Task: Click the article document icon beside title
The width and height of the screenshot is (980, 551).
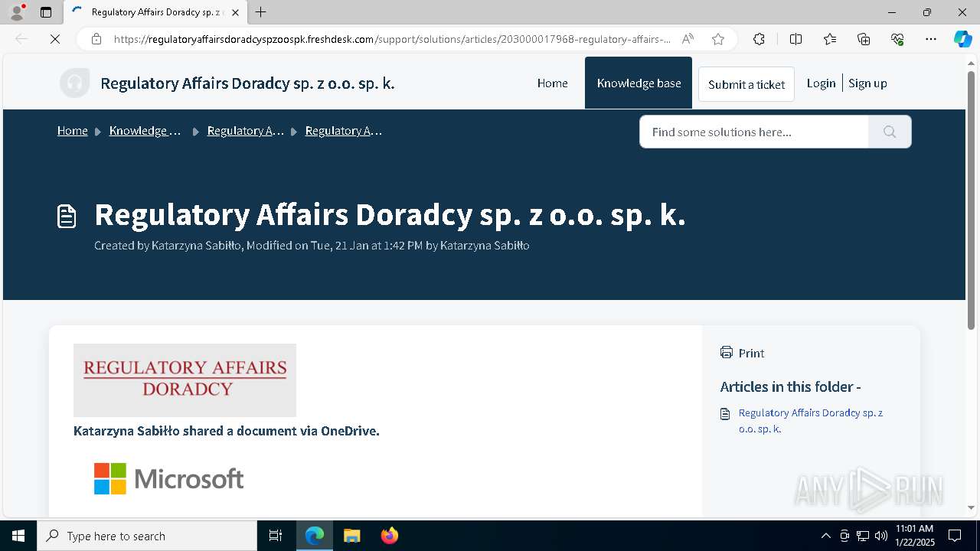Action: tap(67, 217)
